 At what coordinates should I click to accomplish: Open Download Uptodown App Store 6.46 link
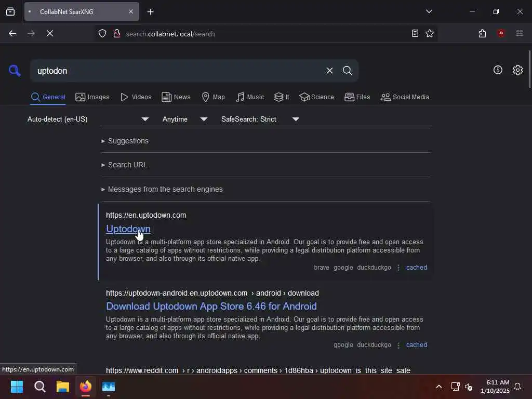pos(211,307)
